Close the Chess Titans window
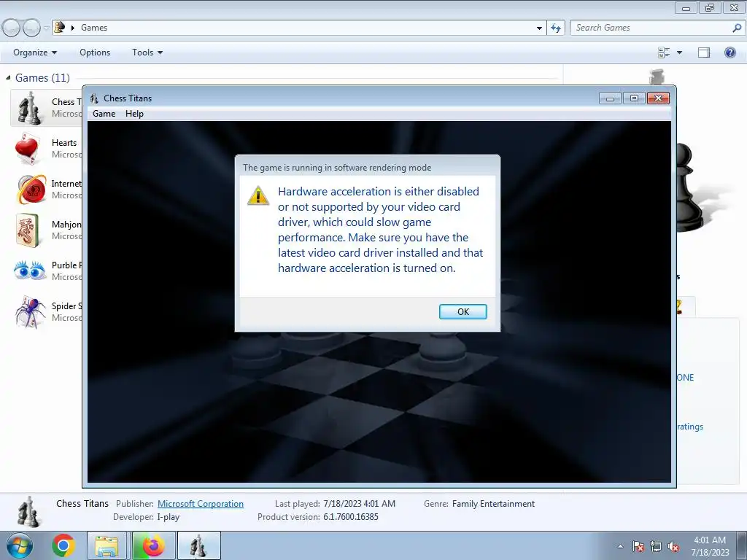747x560 pixels. (x=658, y=98)
